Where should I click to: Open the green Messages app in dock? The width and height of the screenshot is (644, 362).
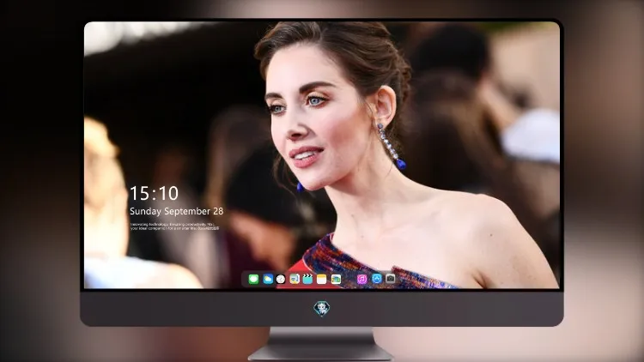coord(253,279)
